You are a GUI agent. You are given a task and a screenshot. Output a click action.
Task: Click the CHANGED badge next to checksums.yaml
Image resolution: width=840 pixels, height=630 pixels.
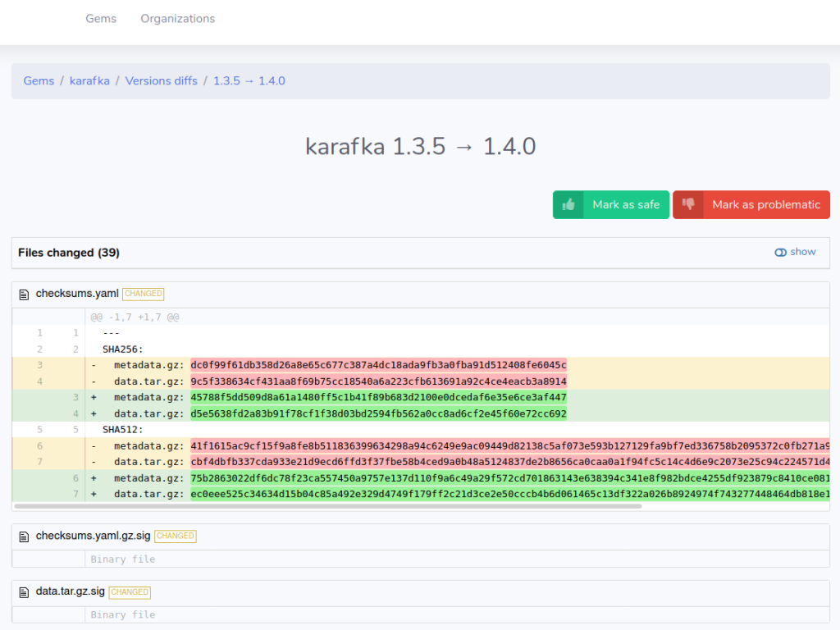point(143,294)
